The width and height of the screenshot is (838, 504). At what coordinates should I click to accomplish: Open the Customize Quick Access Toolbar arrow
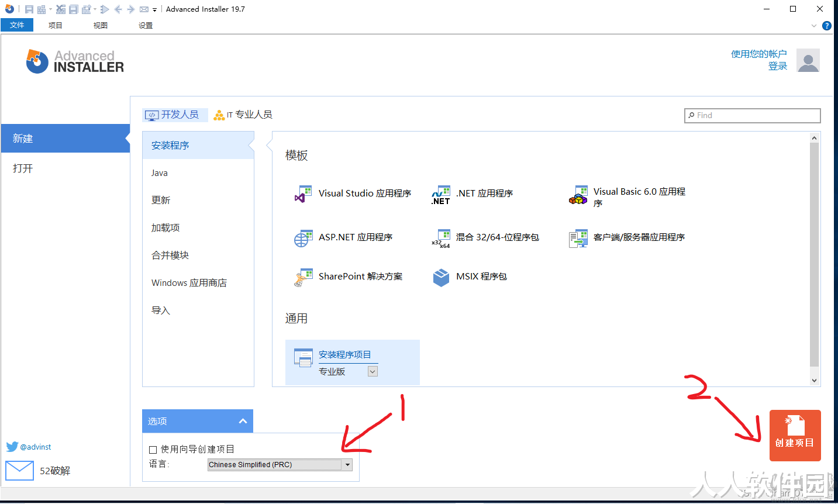click(154, 9)
